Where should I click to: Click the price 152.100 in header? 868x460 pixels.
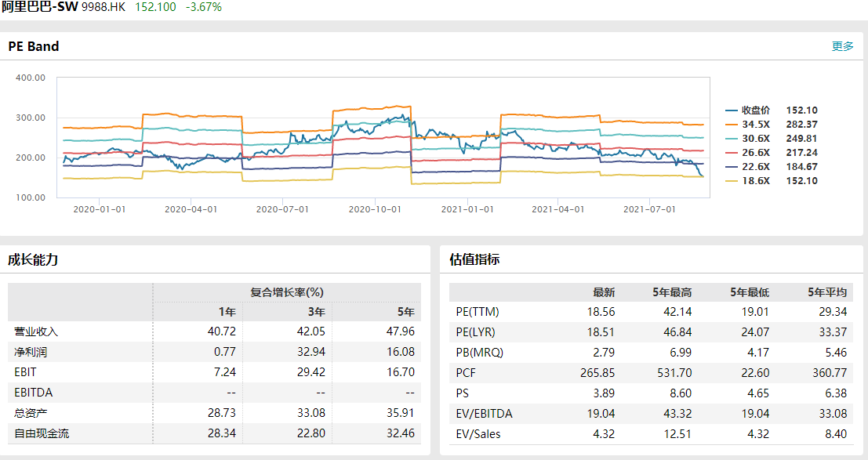155,7
